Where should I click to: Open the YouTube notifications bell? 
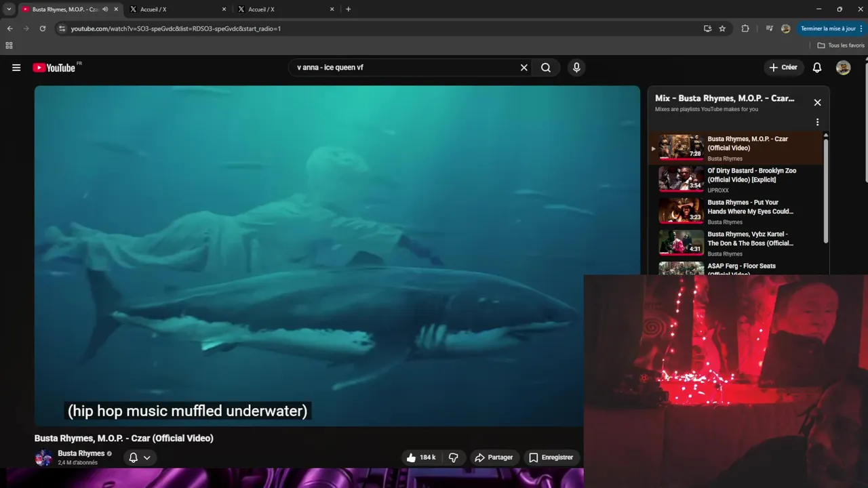pyautogui.click(x=817, y=68)
